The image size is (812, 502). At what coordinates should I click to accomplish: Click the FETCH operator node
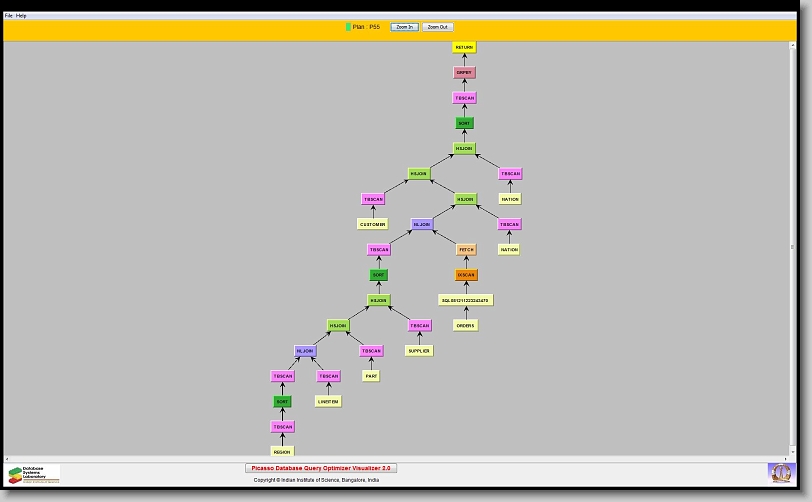[466, 250]
